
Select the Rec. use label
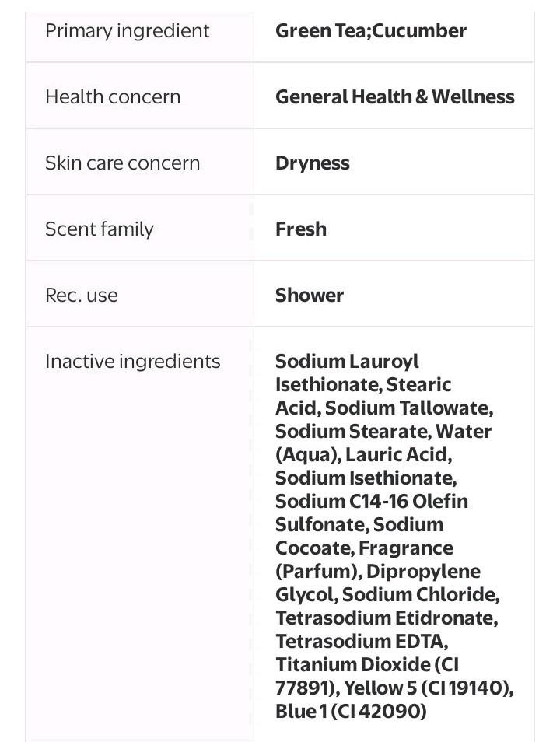tap(82, 296)
